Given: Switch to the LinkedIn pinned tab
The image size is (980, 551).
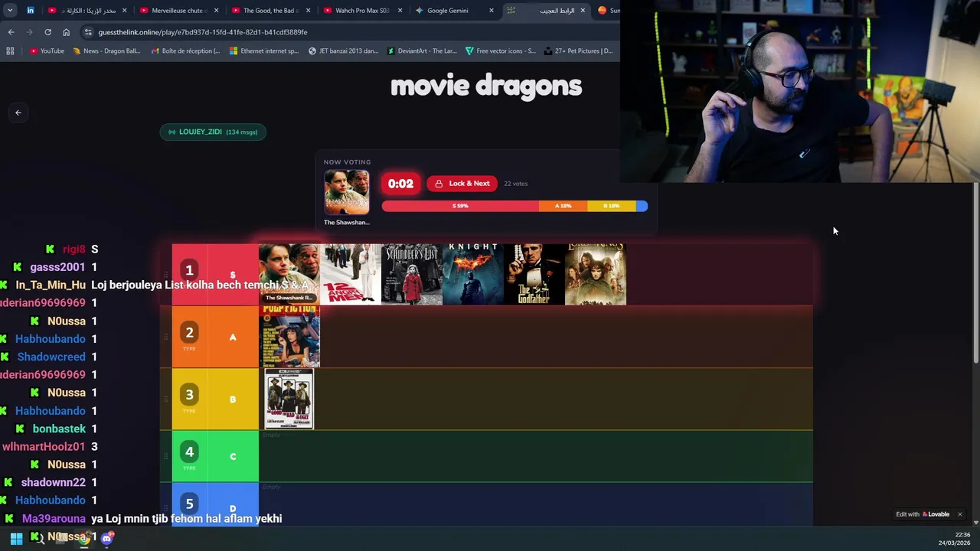Looking at the screenshot, I should [x=31, y=11].
